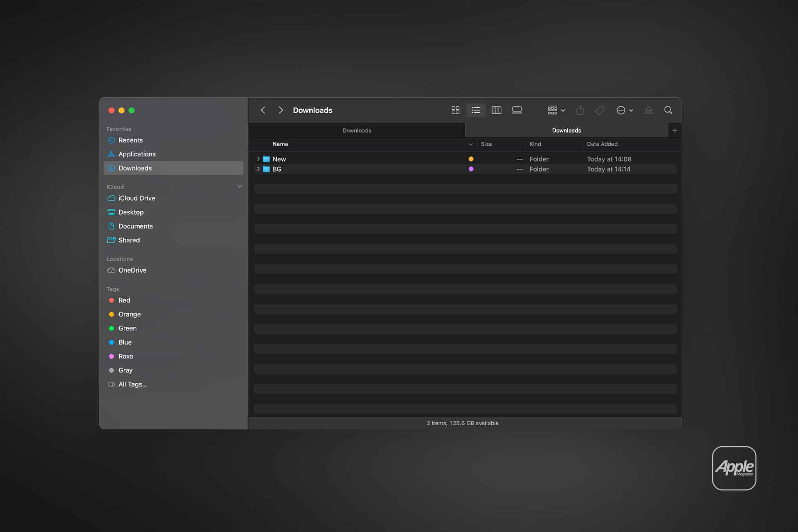Filter by Gray tag

[173, 370]
